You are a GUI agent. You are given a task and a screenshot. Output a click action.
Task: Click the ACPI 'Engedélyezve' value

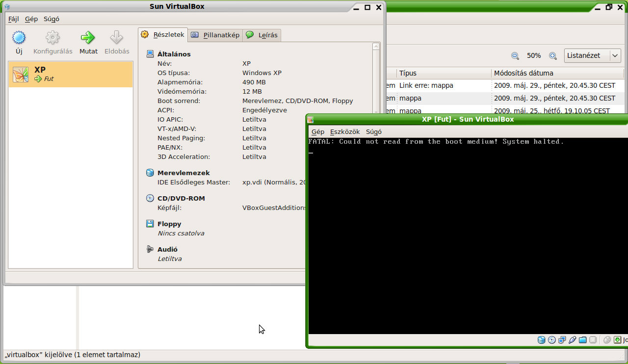[264, 110]
